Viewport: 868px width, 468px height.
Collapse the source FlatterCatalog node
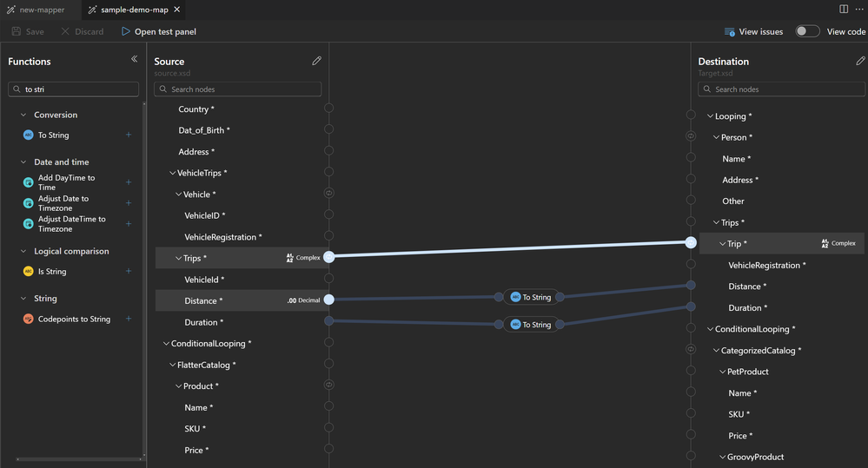[x=172, y=365]
